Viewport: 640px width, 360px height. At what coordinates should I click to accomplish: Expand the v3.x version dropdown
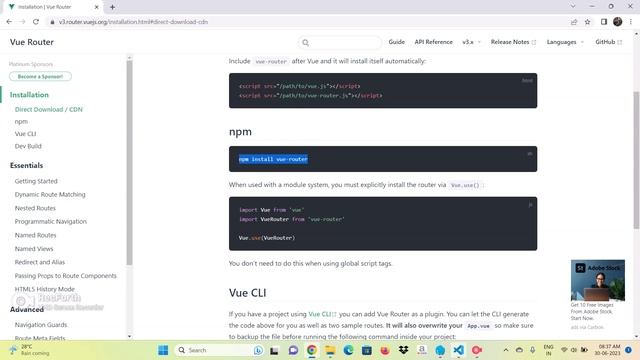pos(471,42)
